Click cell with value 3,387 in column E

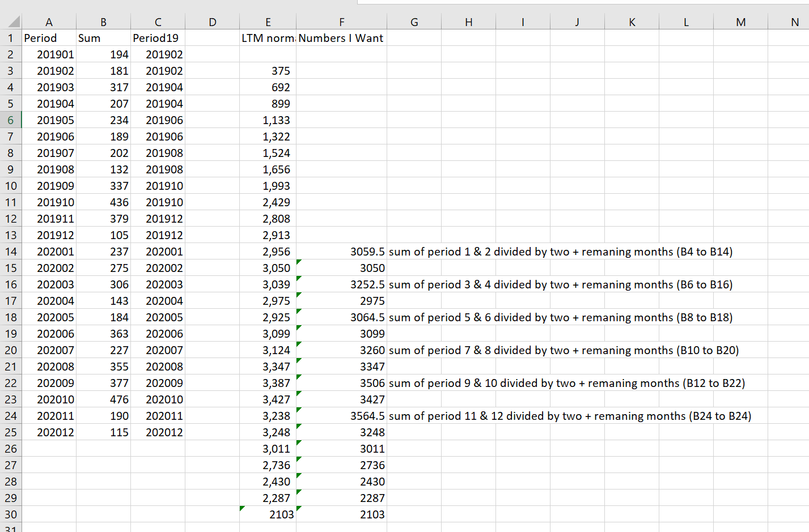(x=268, y=383)
